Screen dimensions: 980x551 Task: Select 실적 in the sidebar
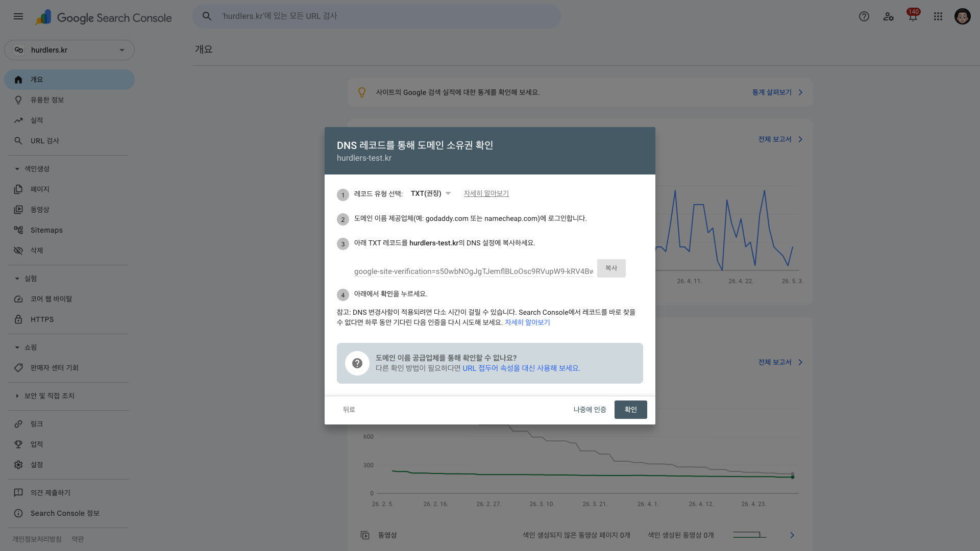[69, 120]
